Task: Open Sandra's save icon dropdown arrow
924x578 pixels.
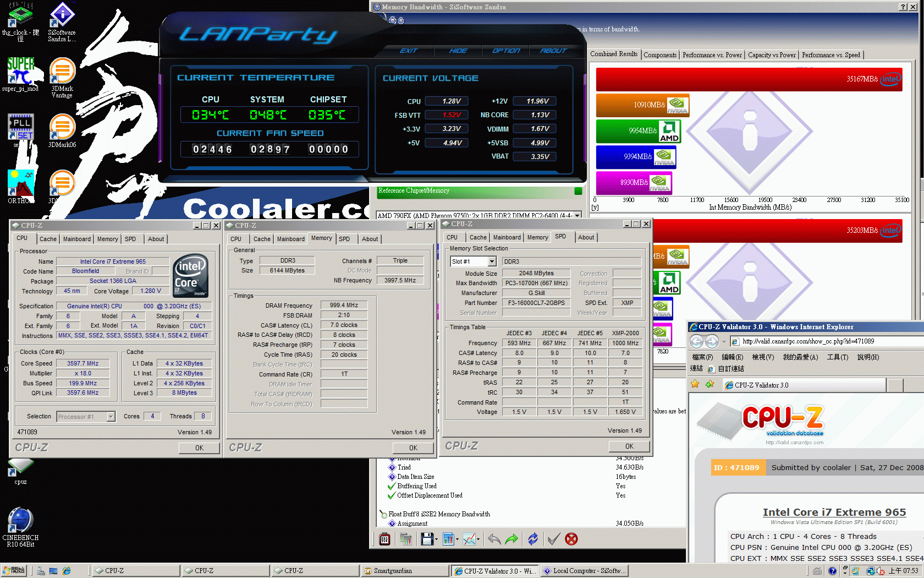Action: [x=436, y=539]
